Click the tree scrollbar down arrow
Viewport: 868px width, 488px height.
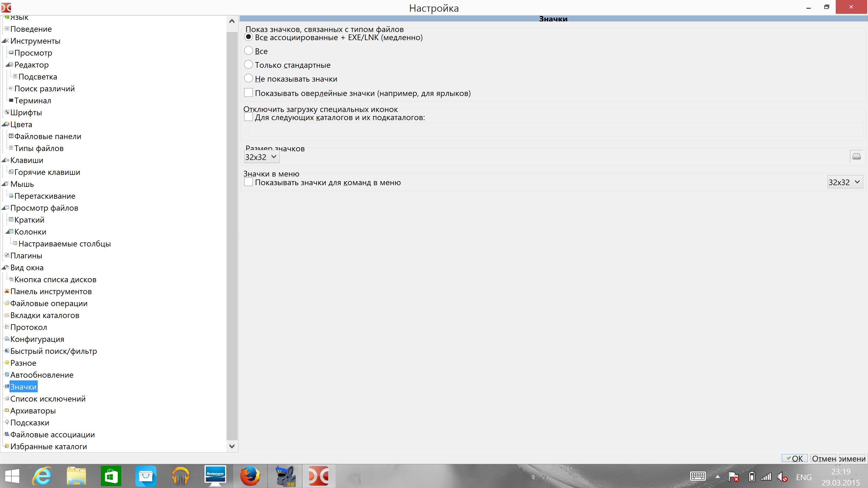click(x=232, y=446)
